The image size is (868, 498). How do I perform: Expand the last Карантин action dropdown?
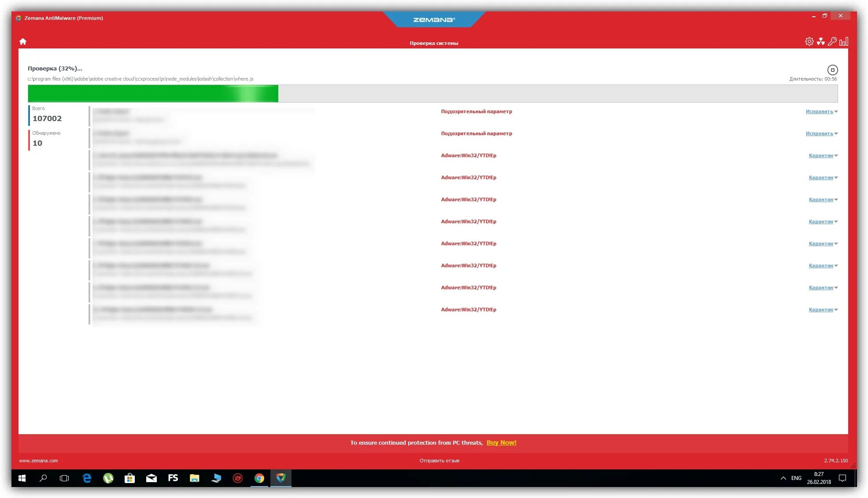coord(836,310)
